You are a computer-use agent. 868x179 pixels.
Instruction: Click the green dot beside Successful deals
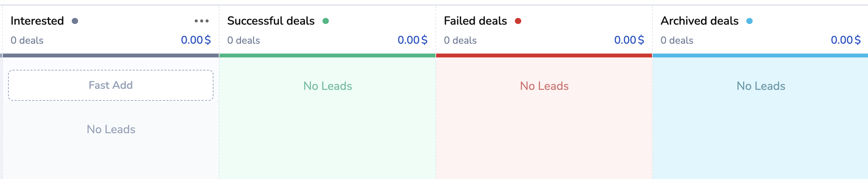click(x=326, y=21)
